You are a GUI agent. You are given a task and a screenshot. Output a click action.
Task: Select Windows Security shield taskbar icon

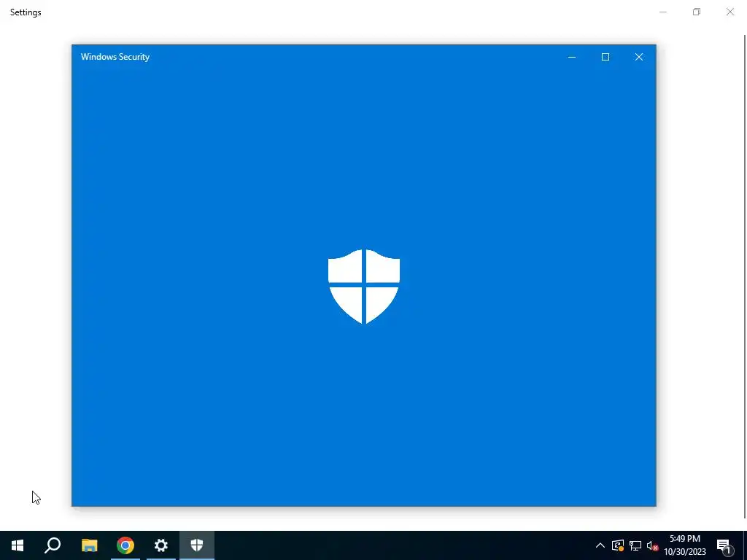pyautogui.click(x=197, y=545)
